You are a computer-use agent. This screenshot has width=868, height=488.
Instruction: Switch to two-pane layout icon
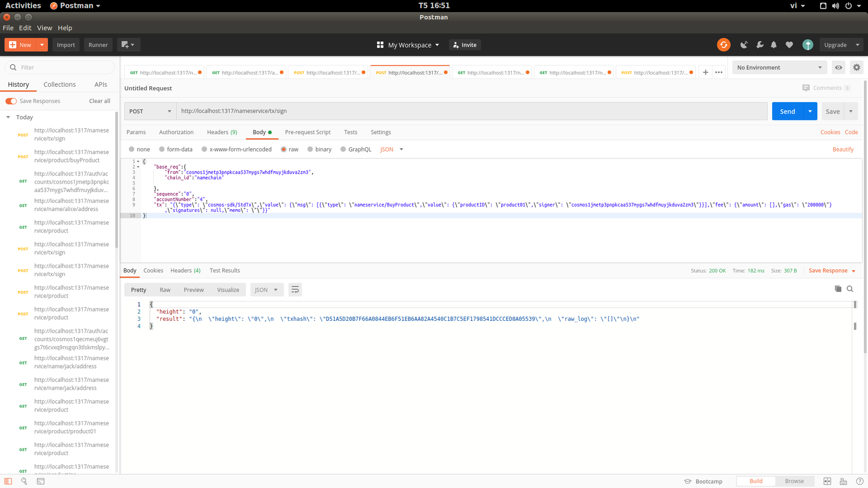tap(827, 481)
